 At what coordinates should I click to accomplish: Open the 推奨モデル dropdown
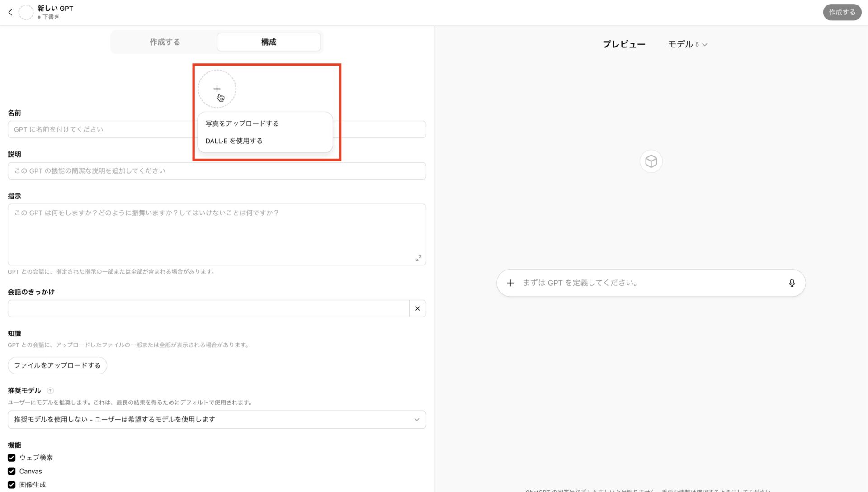click(217, 419)
